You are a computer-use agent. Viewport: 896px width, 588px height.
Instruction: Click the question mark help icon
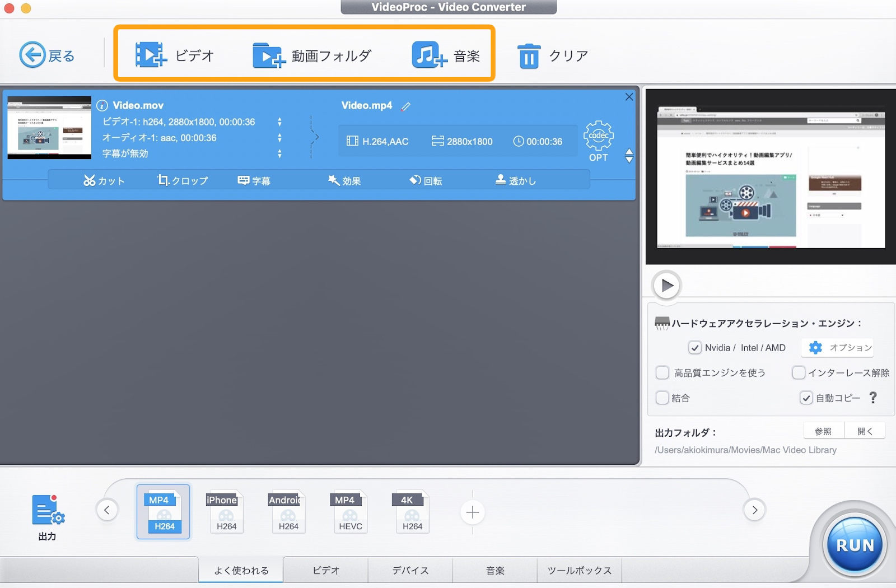(873, 398)
